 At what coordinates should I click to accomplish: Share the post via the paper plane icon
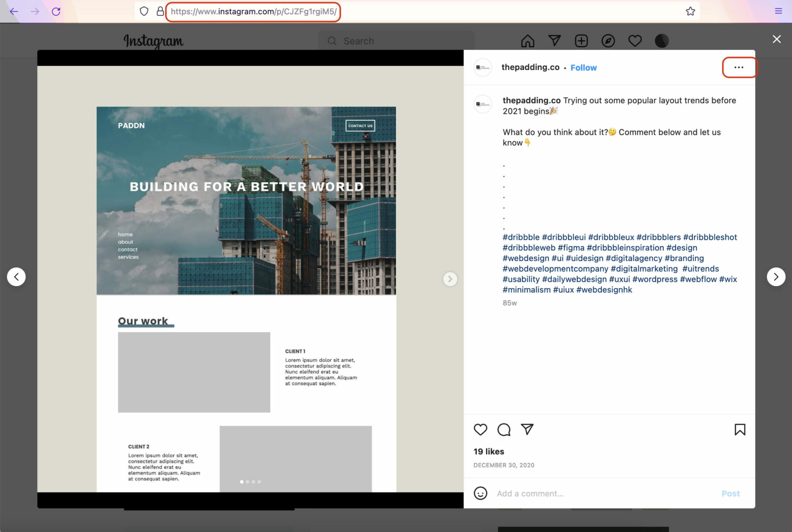(527, 430)
